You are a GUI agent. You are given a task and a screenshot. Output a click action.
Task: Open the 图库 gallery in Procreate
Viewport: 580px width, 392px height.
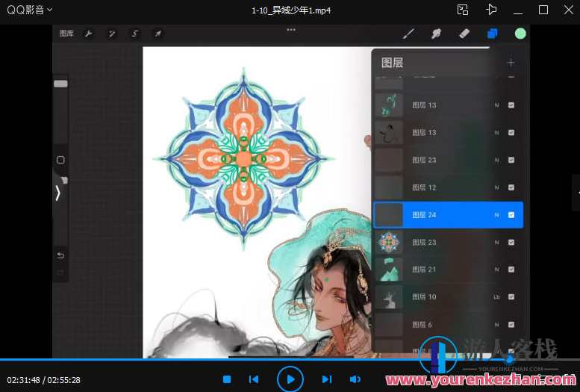click(66, 34)
